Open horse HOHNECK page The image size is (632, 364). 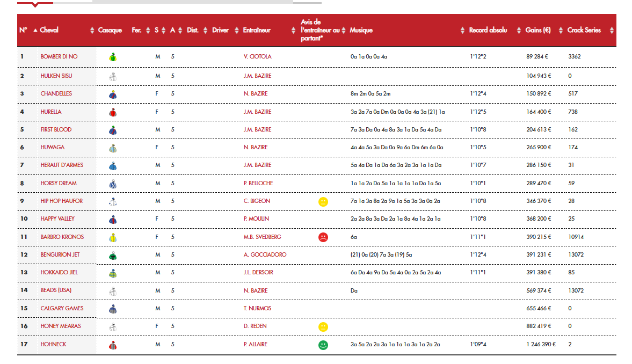point(53,344)
